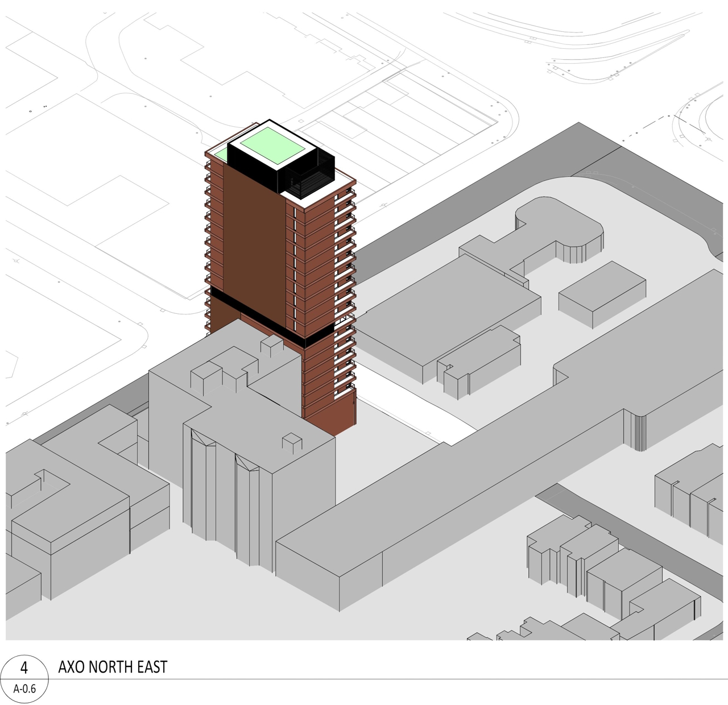The width and height of the screenshot is (728, 705).
Task: Click the 'AXO NORTH EAST' view title
Action: [113, 667]
